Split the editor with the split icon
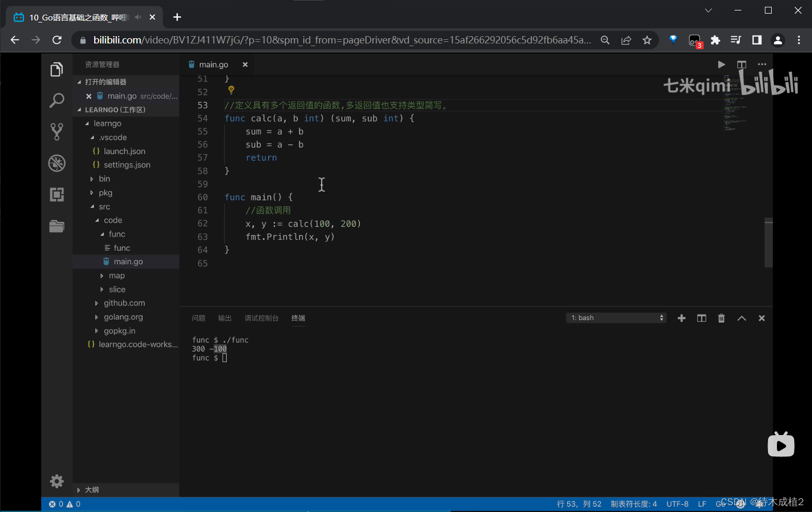The image size is (812, 512). coord(741,64)
